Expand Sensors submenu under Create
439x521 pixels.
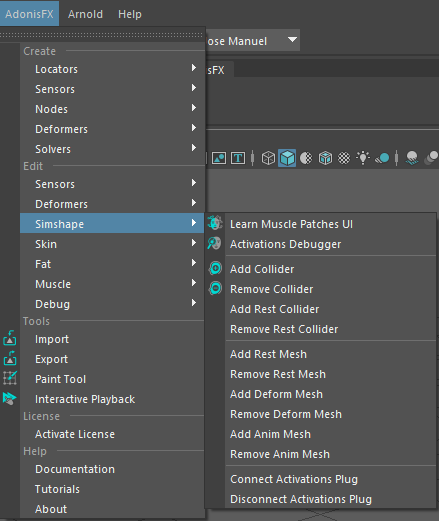point(112,89)
